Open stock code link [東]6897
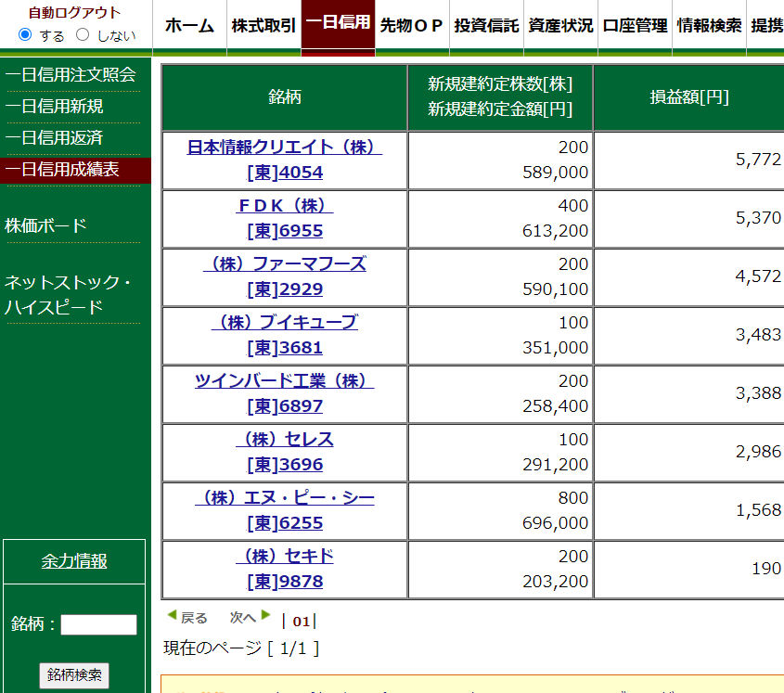Image resolution: width=784 pixels, height=693 pixels. [285, 406]
